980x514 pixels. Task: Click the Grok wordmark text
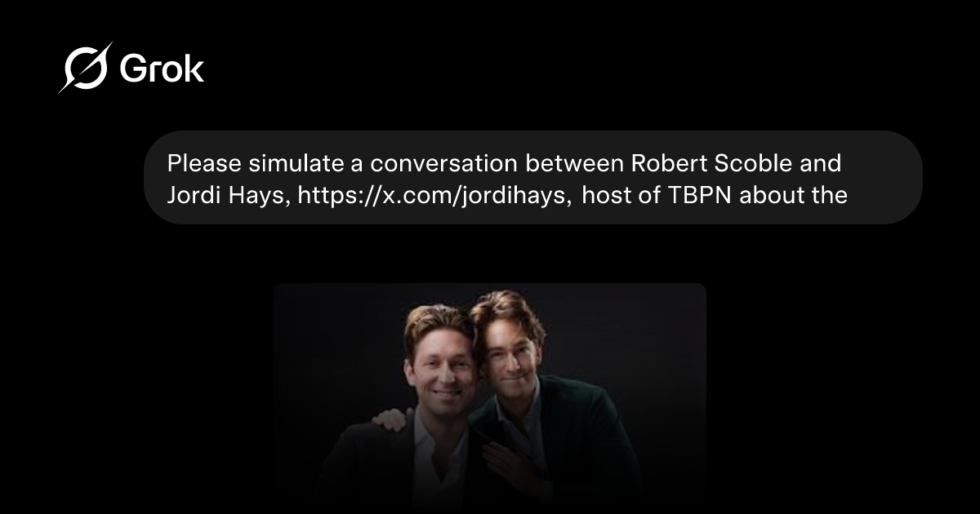click(x=162, y=69)
